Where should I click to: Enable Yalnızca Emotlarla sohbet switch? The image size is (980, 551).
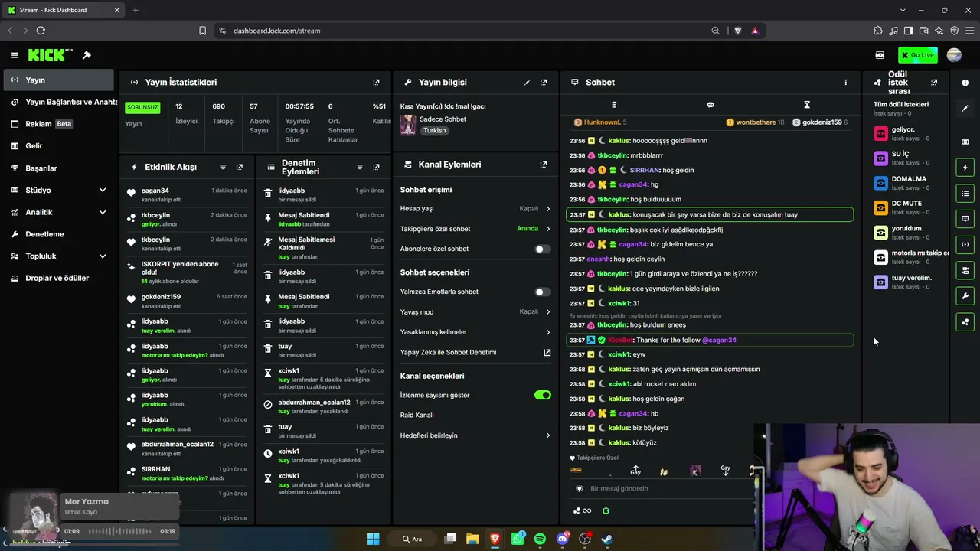coord(542,292)
